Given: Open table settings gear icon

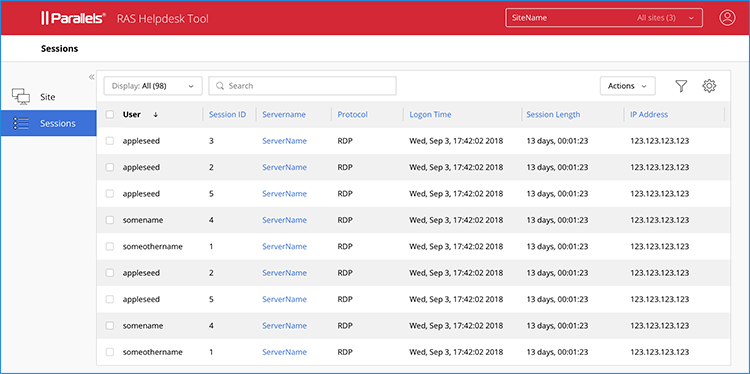Looking at the screenshot, I should click(709, 86).
